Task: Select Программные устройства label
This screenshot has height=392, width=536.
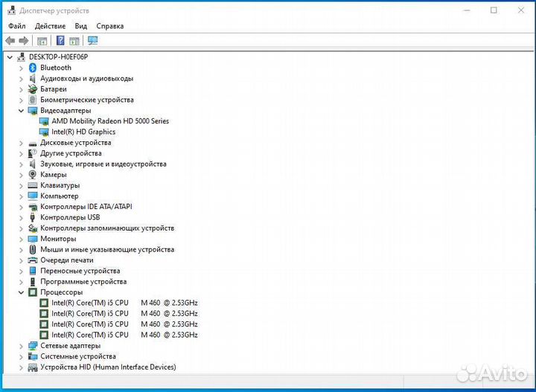Action: [x=83, y=282]
